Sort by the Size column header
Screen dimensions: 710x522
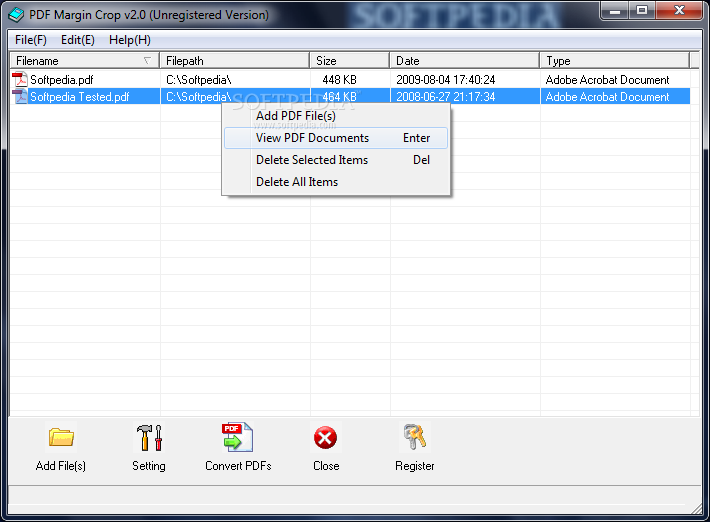[350, 61]
